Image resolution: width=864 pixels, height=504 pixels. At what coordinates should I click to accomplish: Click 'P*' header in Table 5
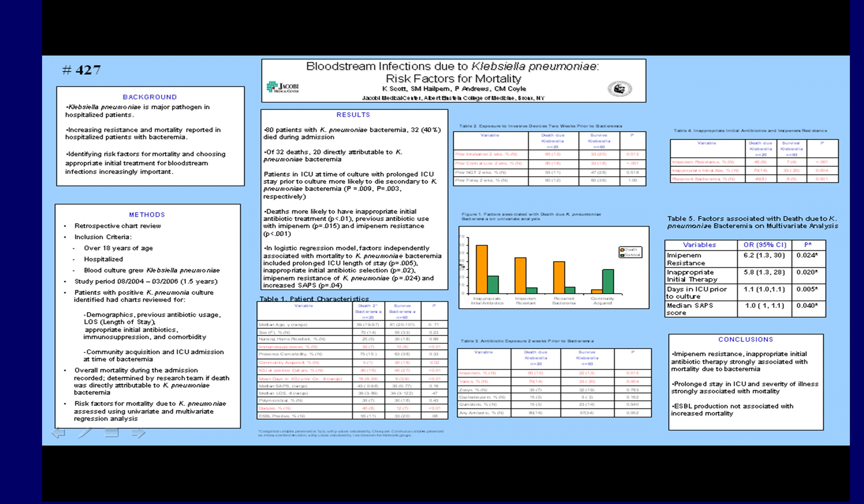pos(808,245)
